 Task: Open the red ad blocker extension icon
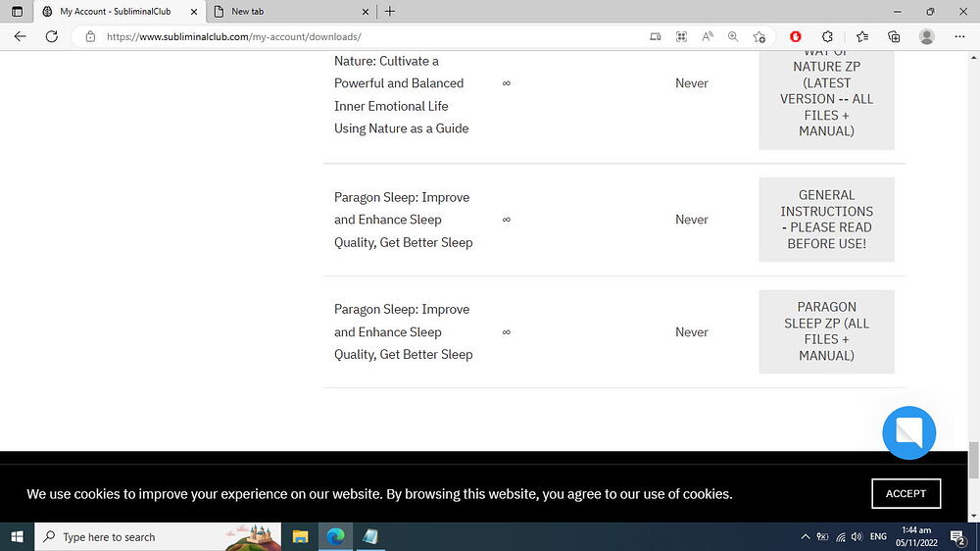[x=796, y=37]
